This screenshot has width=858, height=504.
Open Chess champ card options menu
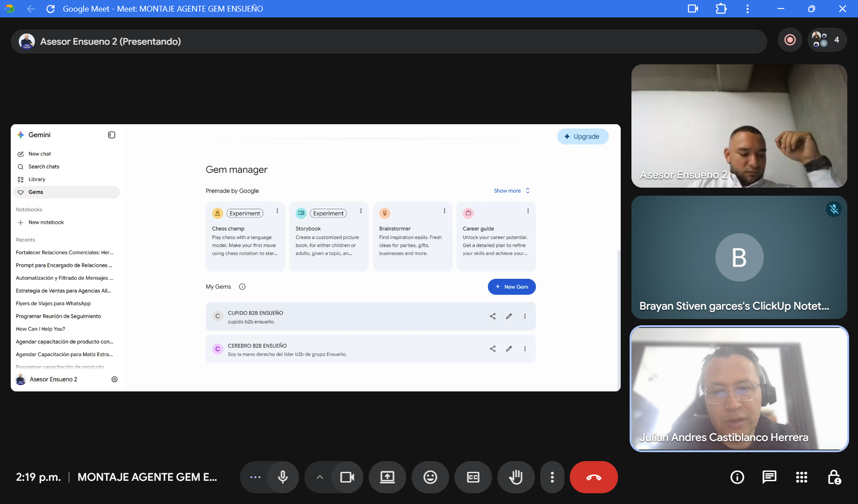click(x=277, y=211)
